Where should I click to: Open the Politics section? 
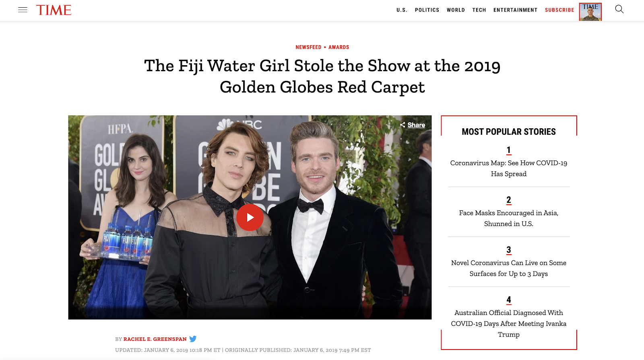427,10
